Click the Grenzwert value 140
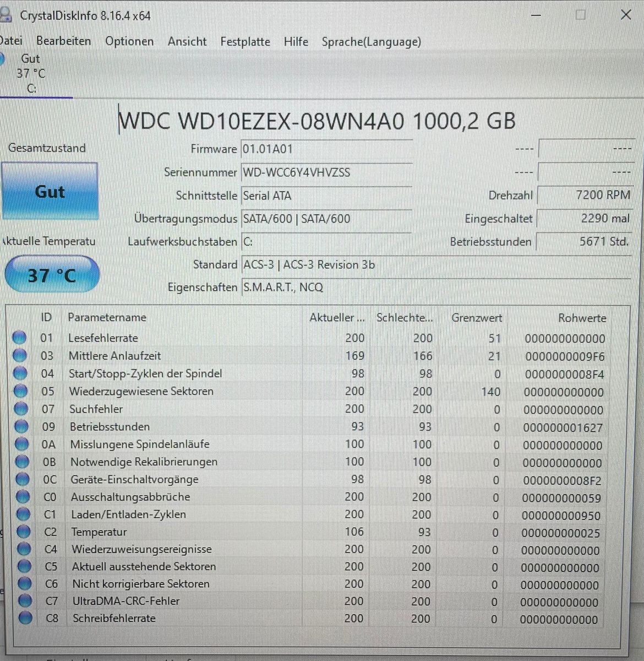This screenshot has height=661, width=644. pyautogui.click(x=490, y=392)
